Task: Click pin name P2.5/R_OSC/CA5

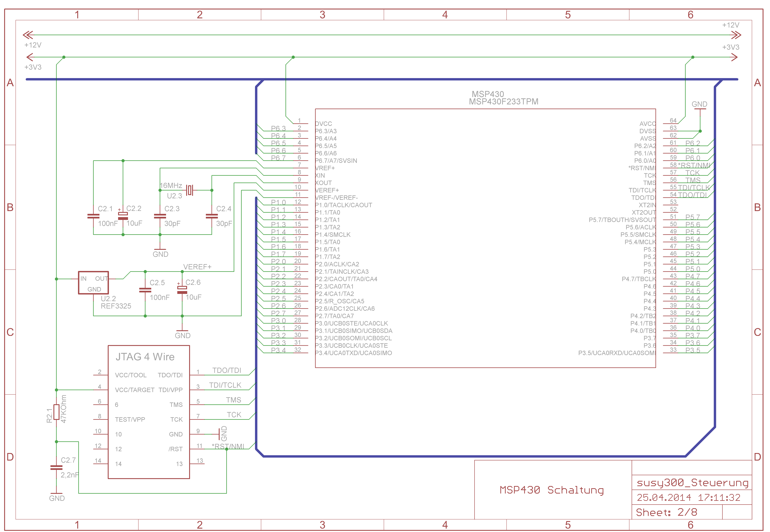Action: [340, 301]
